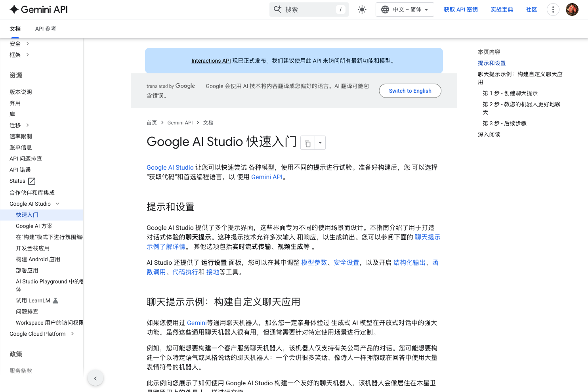
Task: Open the 实战宝典 header link
Action: [502, 10]
